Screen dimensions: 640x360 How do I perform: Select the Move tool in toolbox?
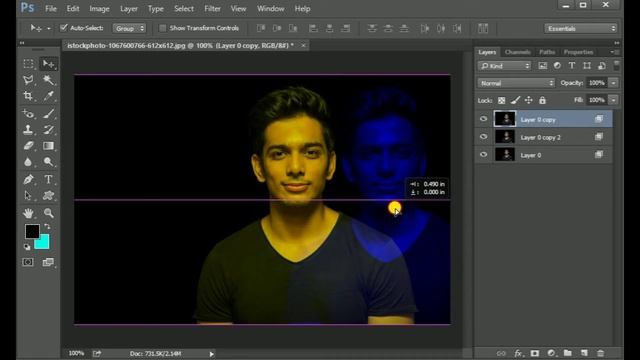pos(48,64)
